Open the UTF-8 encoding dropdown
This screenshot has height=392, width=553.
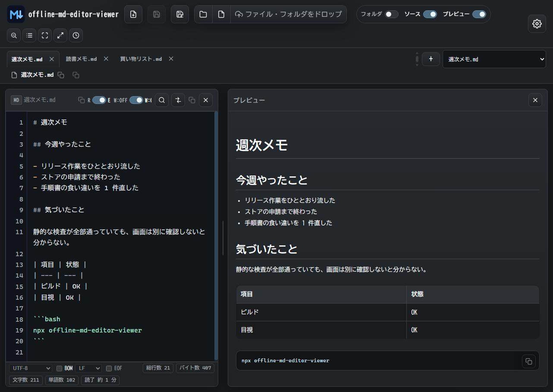tap(31, 368)
